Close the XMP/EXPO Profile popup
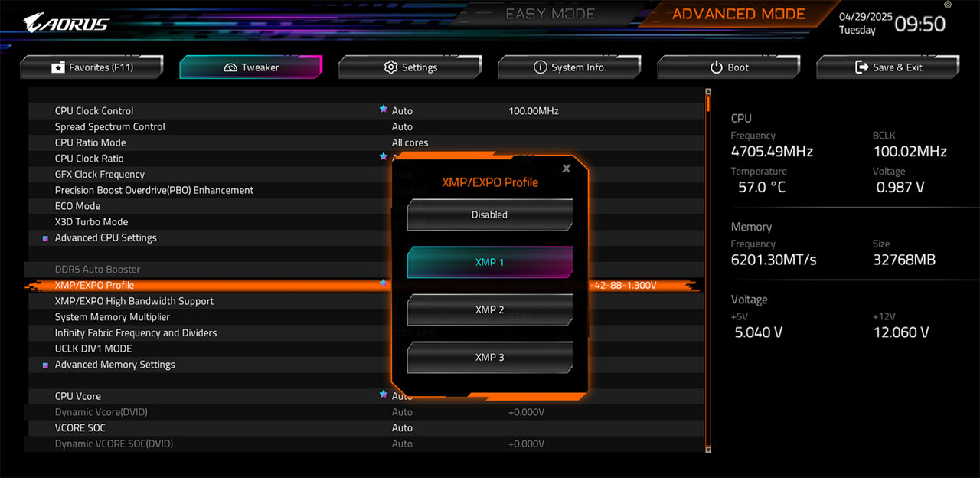This screenshot has height=478, width=980. 566,169
